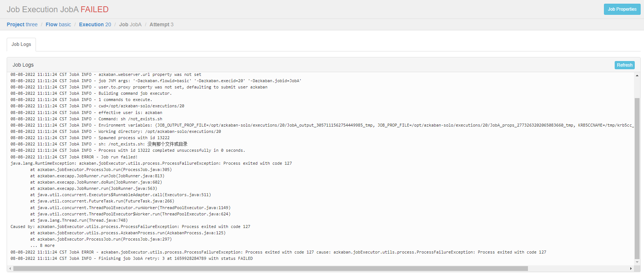Click the 'Command: sh /not_exists.sh' line
Image resolution: width=644 pixels, height=275 pixels.
pos(86,119)
